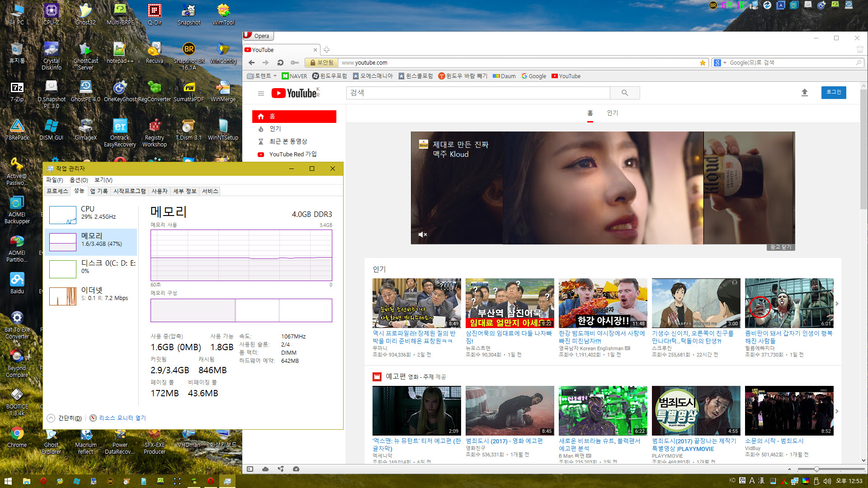Go back in Opera browser
The width and height of the screenshot is (868, 488).
coord(252,63)
